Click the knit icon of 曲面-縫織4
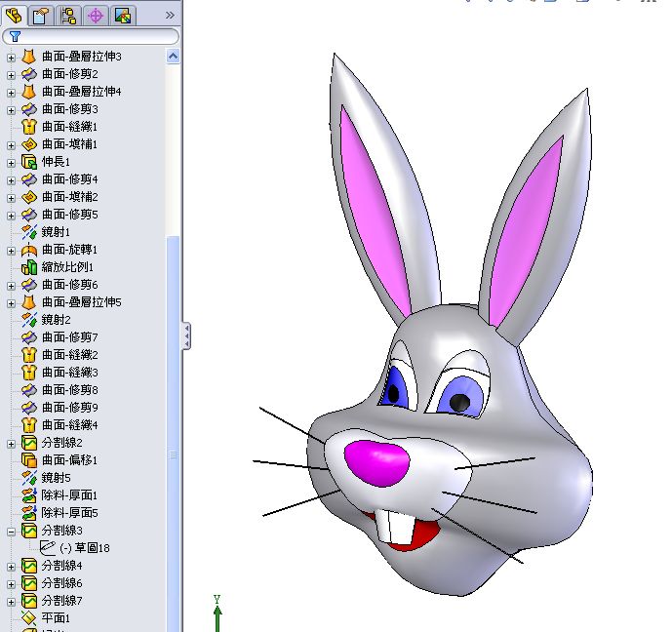Screen dimensions: 672x632 [x=29, y=424]
